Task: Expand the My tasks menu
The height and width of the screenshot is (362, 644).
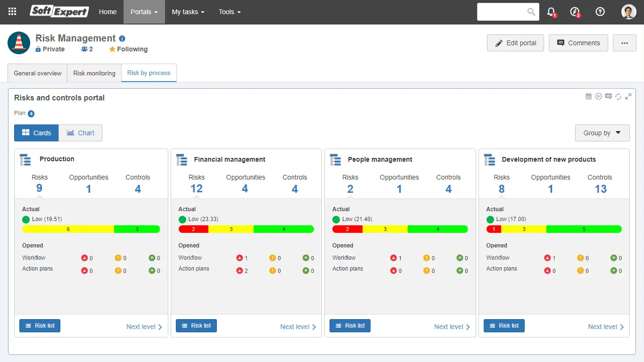Action: pyautogui.click(x=188, y=12)
